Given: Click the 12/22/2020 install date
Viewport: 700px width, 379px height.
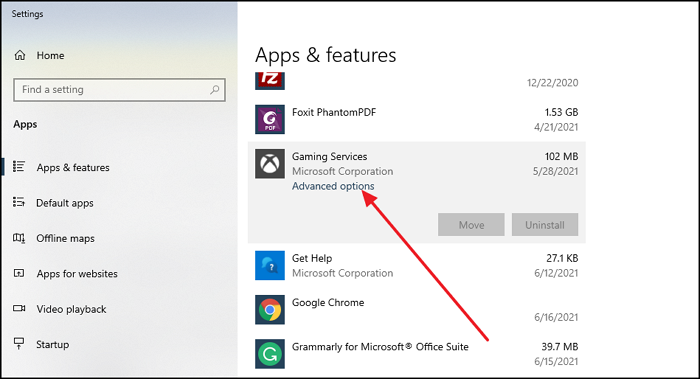Looking at the screenshot, I should (552, 83).
